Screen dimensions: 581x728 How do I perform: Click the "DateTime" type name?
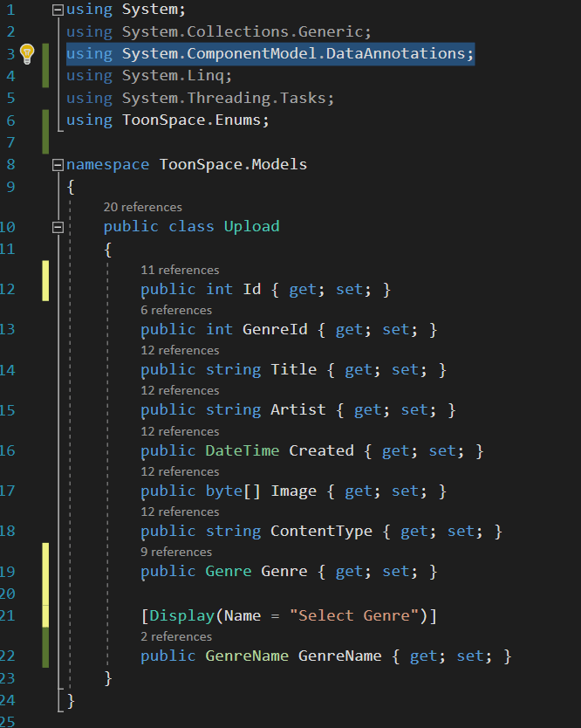243,450
